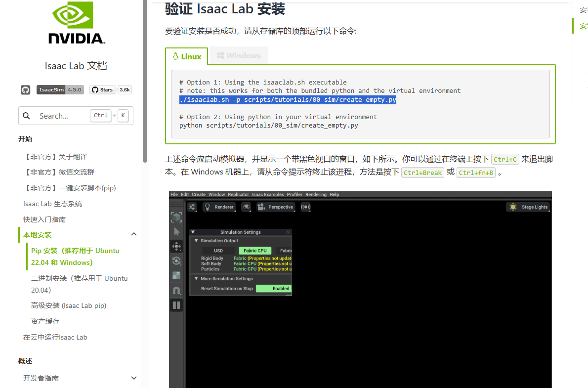588x388 pixels.
Task: Collapse the 本地安装 section chevron
Action: click(134, 234)
